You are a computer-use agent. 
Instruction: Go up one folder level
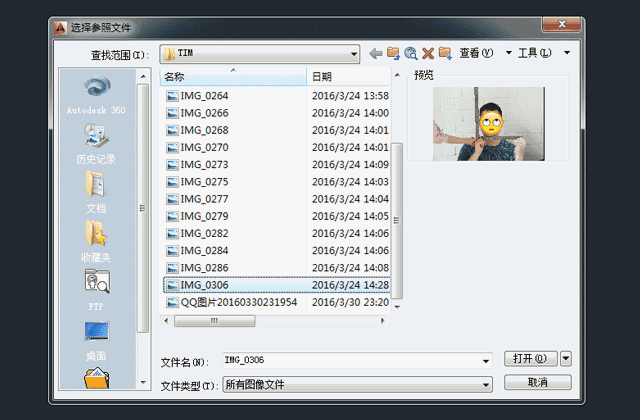(393, 53)
